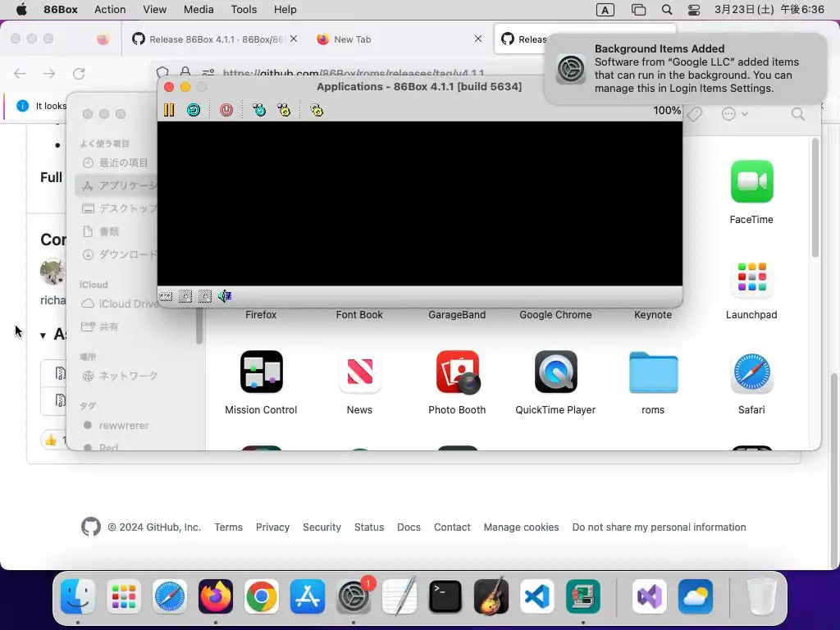
Task: Open Spotlight search in menu bar
Action: 667,10
